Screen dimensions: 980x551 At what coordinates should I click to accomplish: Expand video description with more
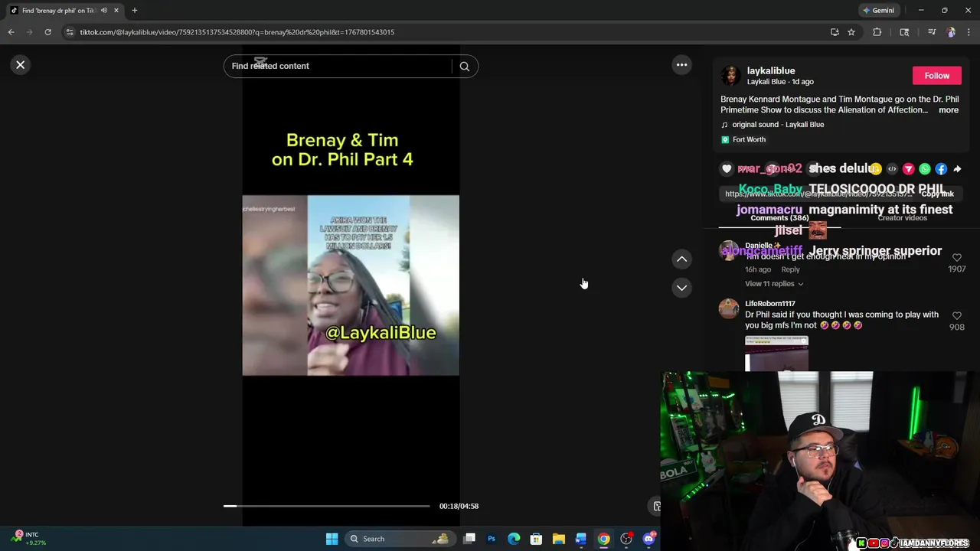tap(949, 110)
